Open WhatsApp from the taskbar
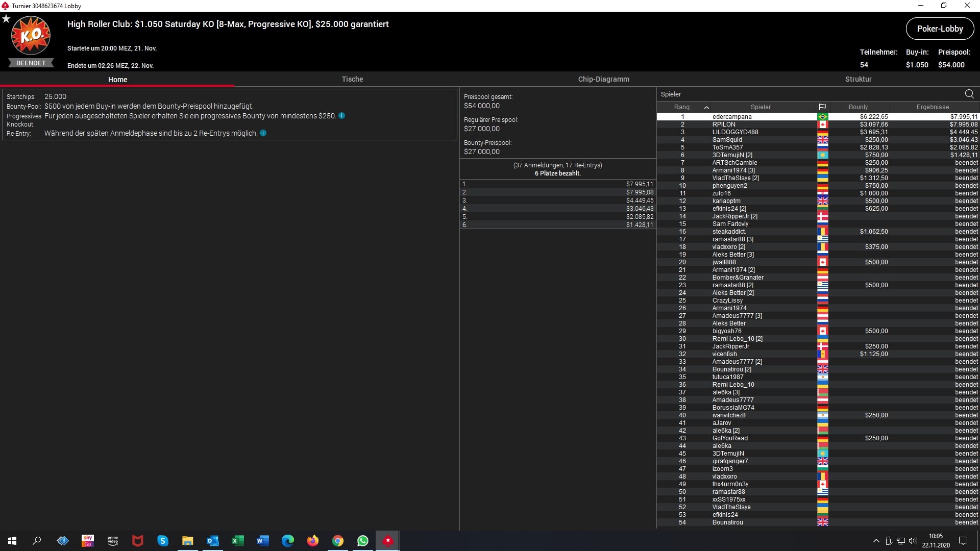980x551 pixels. pos(363,541)
